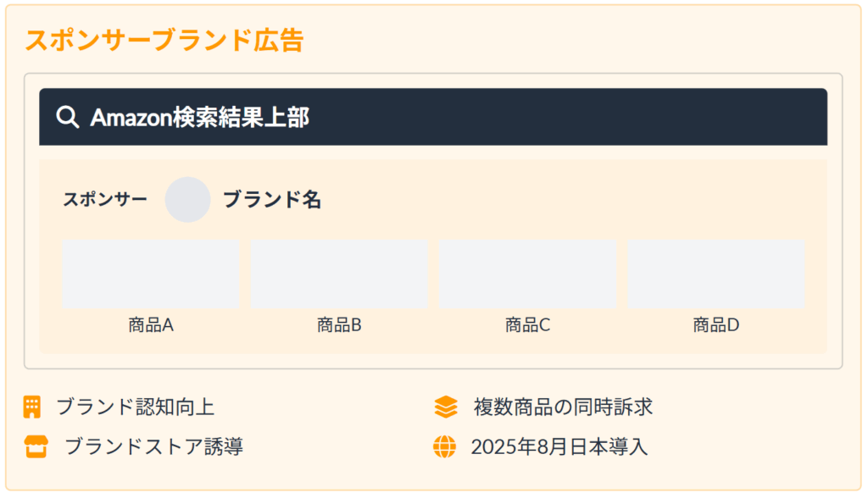Viewport: 868px width, 493px height.
Task: Click the round brand logo placeholder
Action: tap(187, 200)
